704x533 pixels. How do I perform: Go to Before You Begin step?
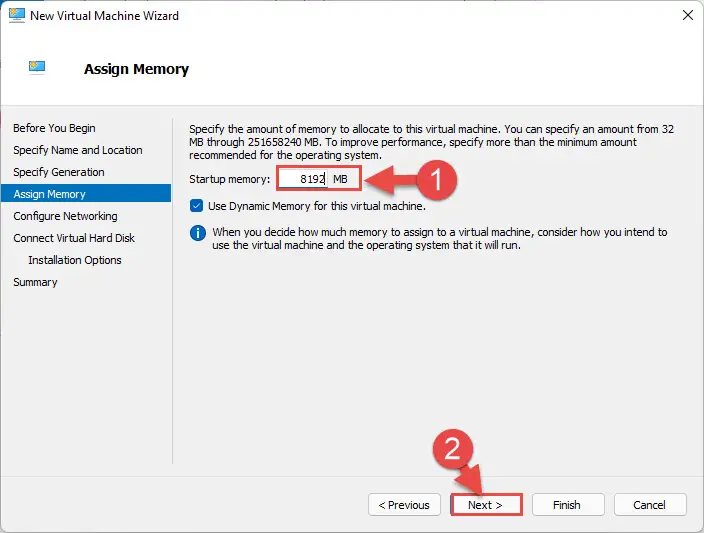pyautogui.click(x=54, y=128)
